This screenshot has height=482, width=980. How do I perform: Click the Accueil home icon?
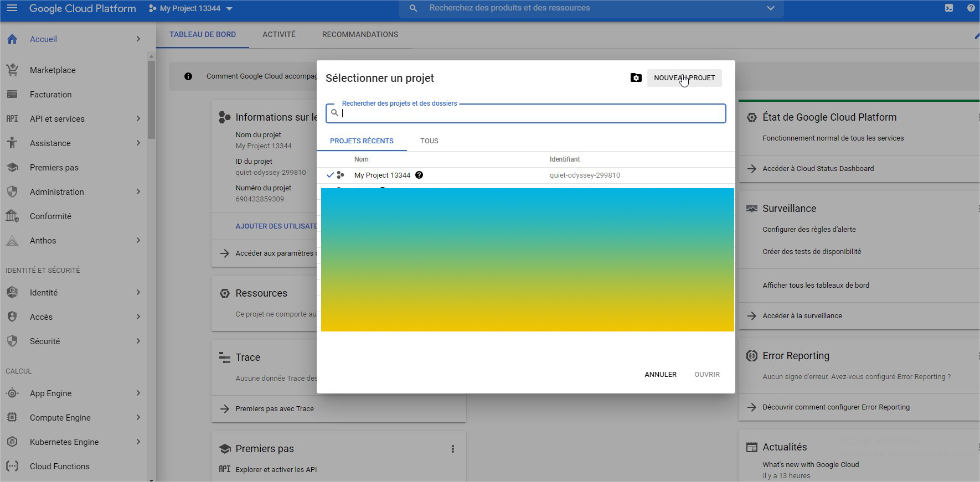pyautogui.click(x=12, y=39)
